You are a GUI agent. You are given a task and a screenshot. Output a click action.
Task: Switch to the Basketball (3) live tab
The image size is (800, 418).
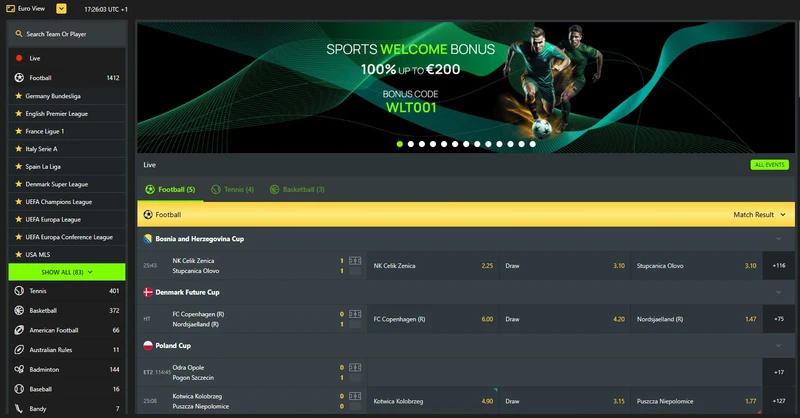[296, 189]
